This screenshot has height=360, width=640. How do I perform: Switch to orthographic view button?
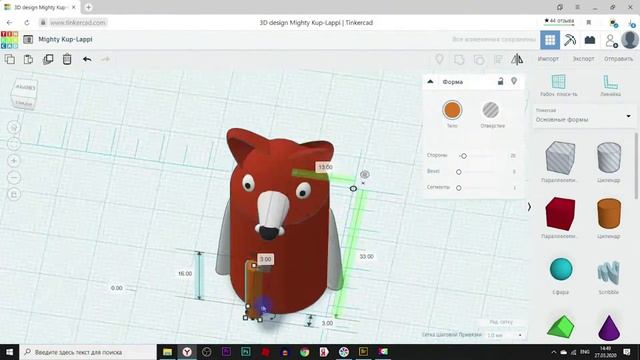(x=14, y=194)
